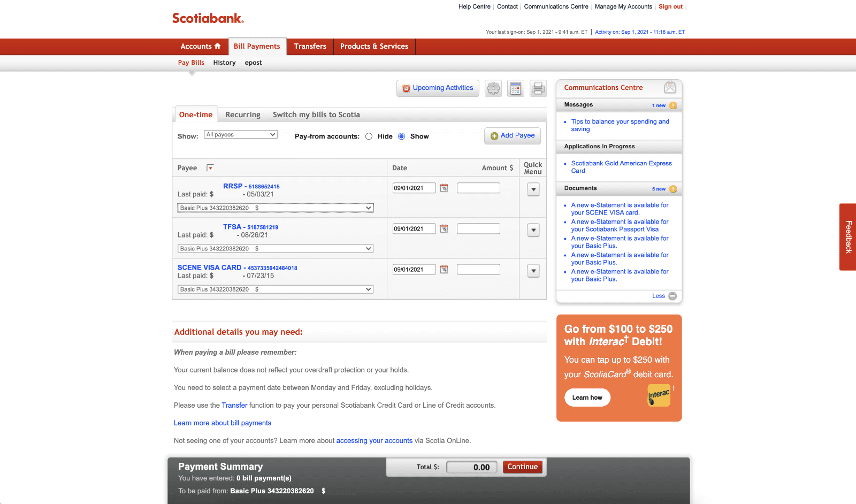Click the Scotiabank logo
Viewport: 856px width, 504px height.
pos(208,18)
